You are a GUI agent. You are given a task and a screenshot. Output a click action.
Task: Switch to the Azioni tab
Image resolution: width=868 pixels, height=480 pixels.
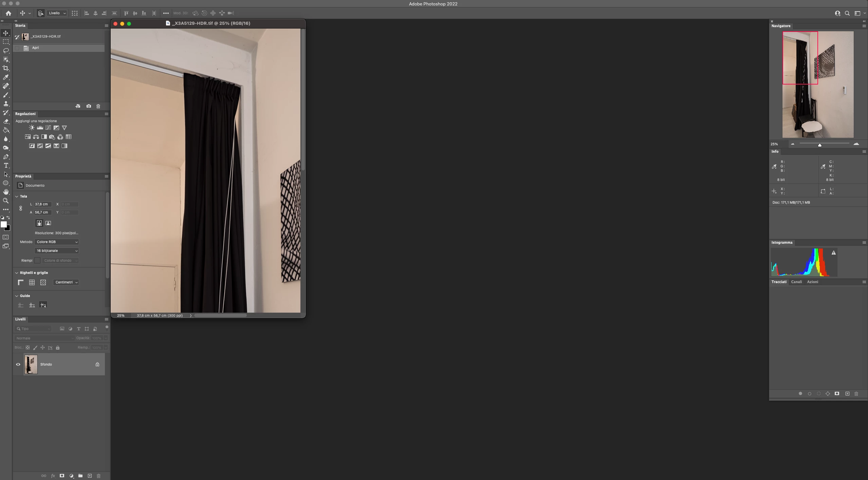812,282
